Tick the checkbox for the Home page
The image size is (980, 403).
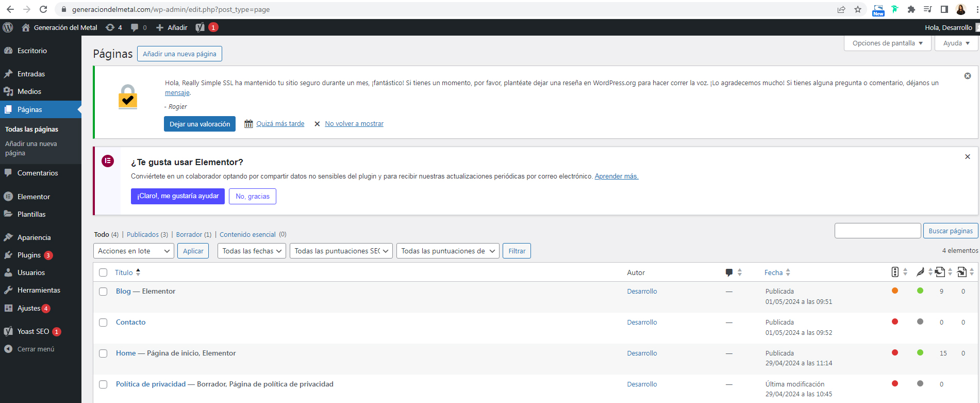(103, 353)
